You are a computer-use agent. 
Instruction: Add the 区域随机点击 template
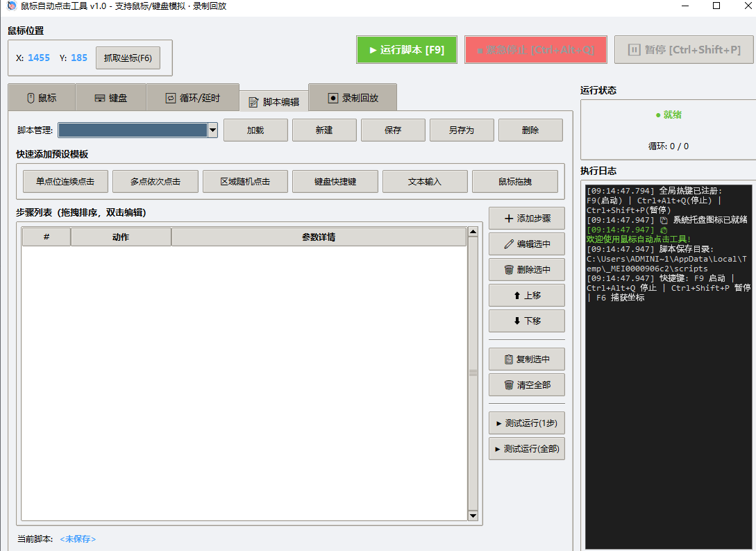[246, 181]
